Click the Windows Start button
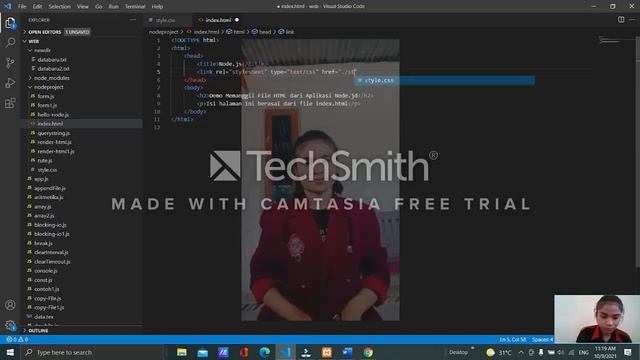Viewport: 640px width, 360px height. (x=10, y=352)
